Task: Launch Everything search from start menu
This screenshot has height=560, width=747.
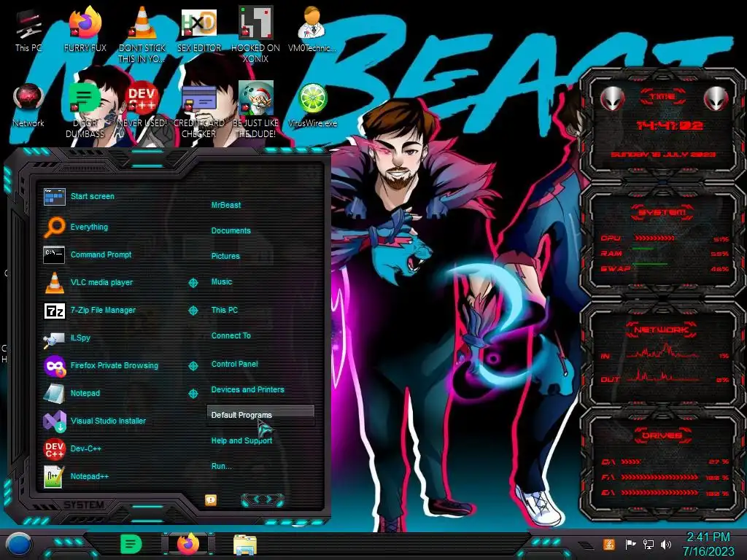Action: click(x=76, y=227)
